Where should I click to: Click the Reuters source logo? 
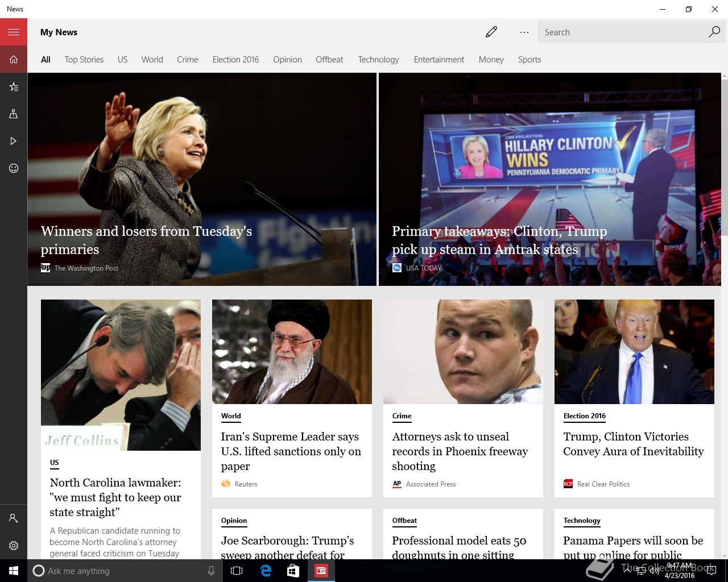[x=226, y=484]
